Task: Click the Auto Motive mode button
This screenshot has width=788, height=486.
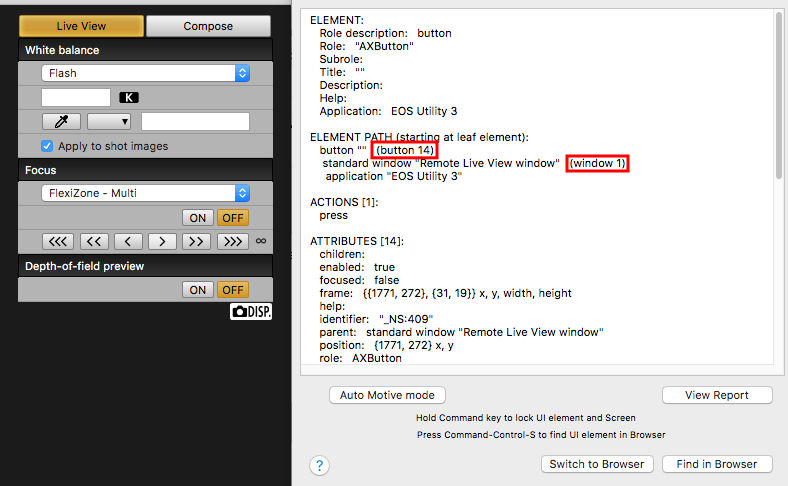Action: pos(387,395)
